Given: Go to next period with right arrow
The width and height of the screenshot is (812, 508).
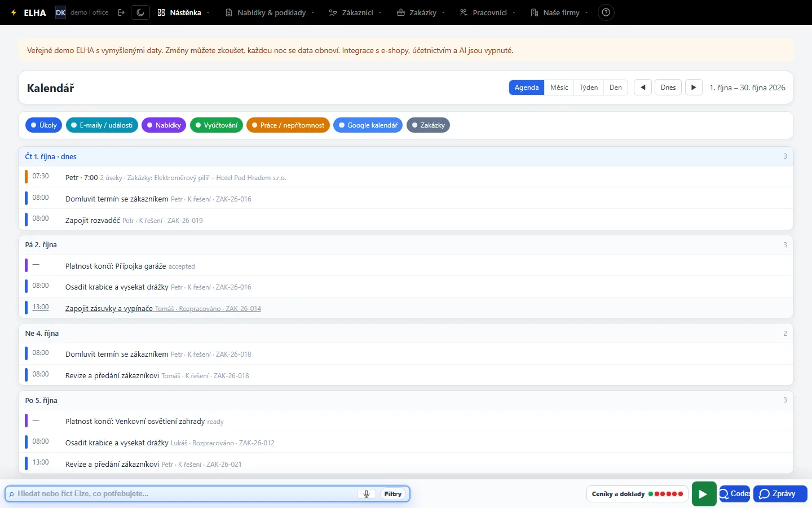Looking at the screenshot, I should pos(694,87).
